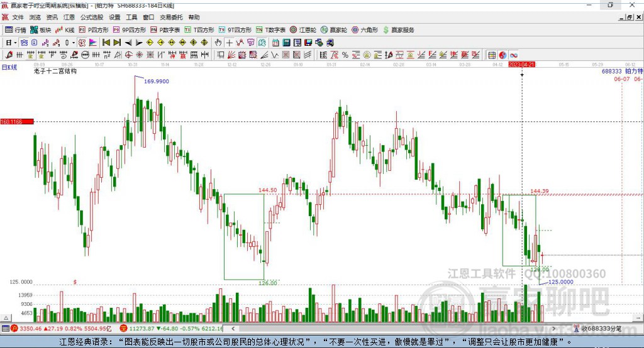Open the 文件 menu
This screenshot has width=644, height=348.
(18, 17)
